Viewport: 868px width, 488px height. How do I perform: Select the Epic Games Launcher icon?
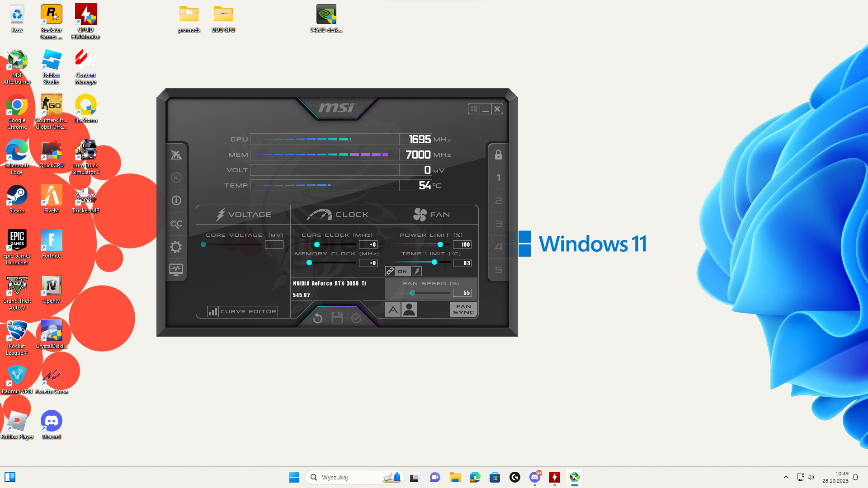pos(17,247)
